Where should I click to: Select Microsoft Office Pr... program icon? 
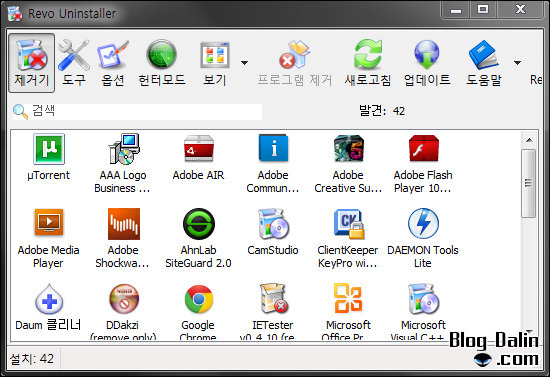pyautogui.click(x=348, y=298)
